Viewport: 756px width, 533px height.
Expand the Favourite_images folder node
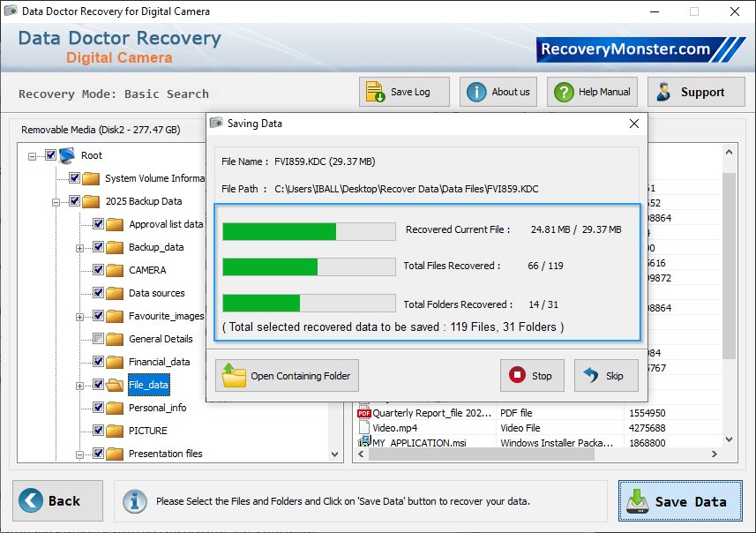pos(79,316)
